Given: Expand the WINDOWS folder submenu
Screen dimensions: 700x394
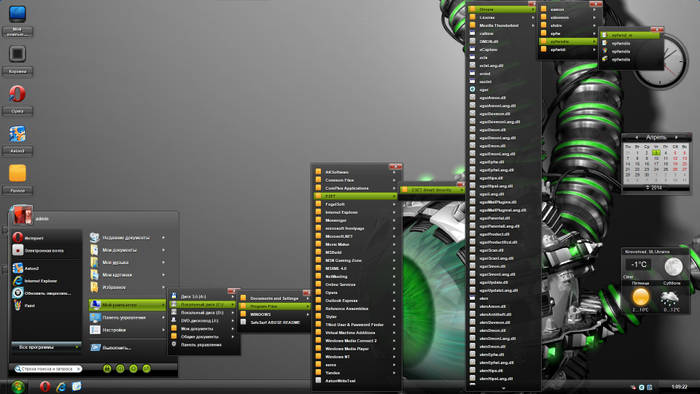Looking at the screenshot, I should click(x=274, y=315).
